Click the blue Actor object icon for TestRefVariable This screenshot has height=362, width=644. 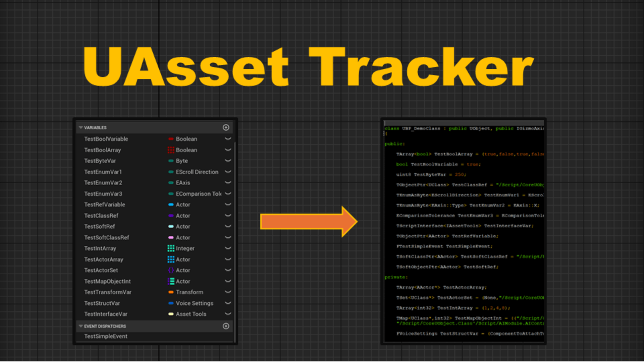[171, 204]
